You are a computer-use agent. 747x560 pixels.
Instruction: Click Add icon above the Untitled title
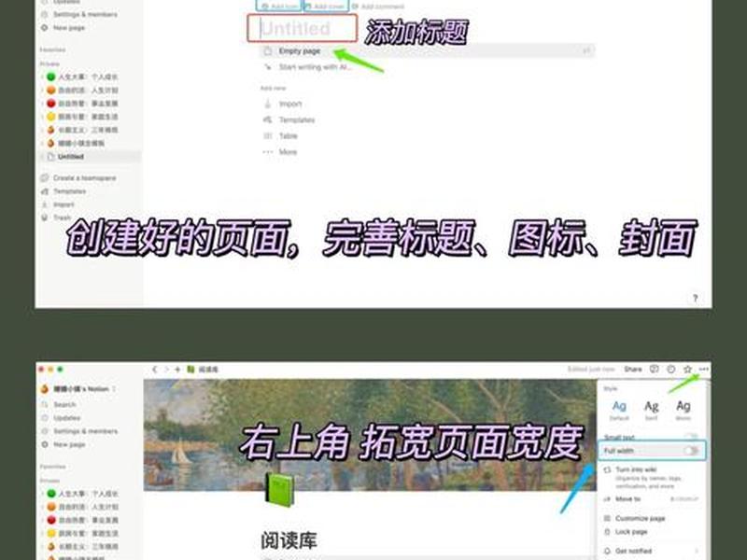pos(279,7)
